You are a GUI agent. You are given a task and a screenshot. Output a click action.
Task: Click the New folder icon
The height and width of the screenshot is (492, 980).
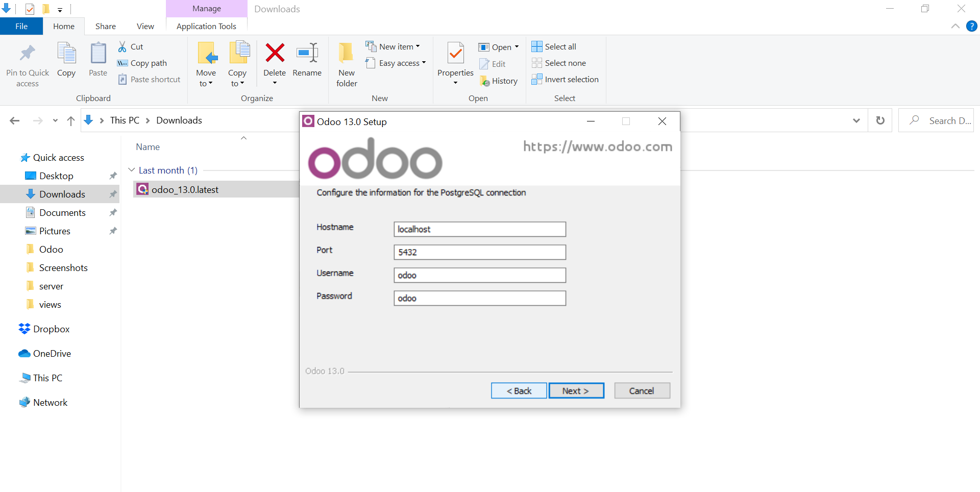(x=346, y=53)
